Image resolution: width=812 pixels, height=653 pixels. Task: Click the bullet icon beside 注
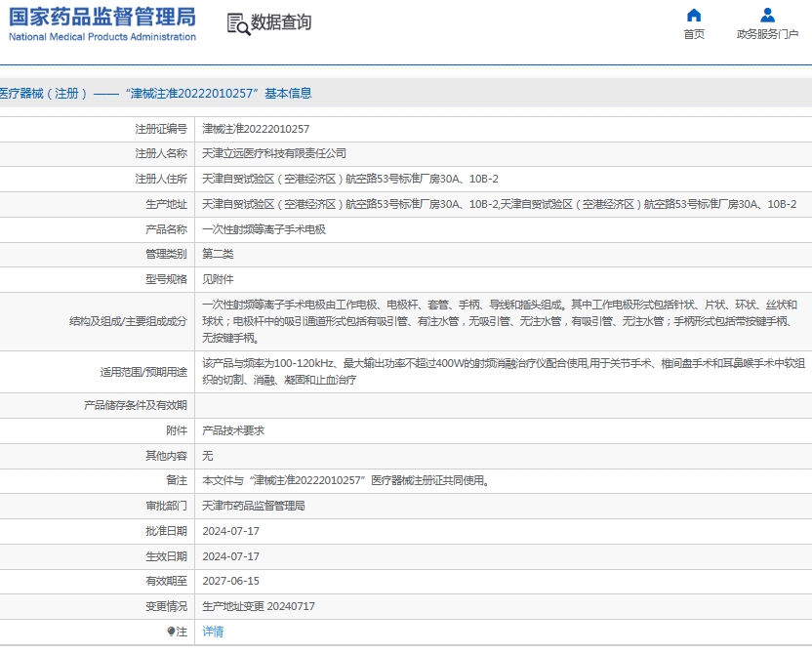point(171,632)
